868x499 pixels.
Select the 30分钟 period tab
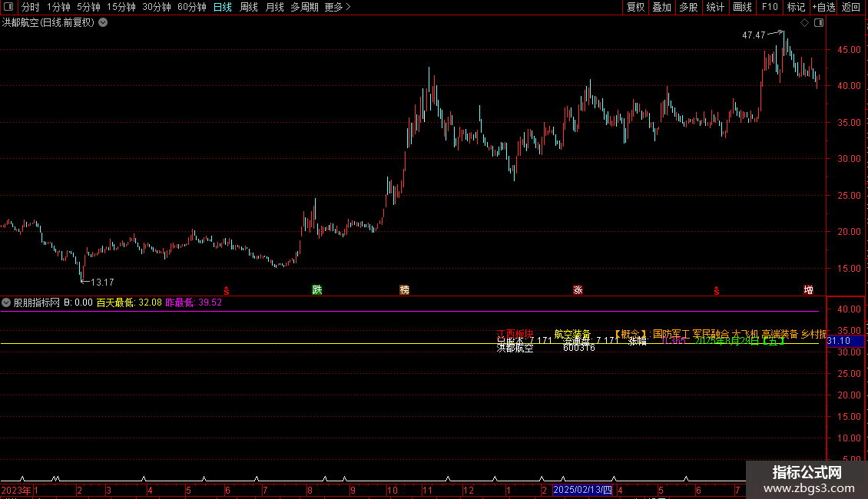coord(157,7)
